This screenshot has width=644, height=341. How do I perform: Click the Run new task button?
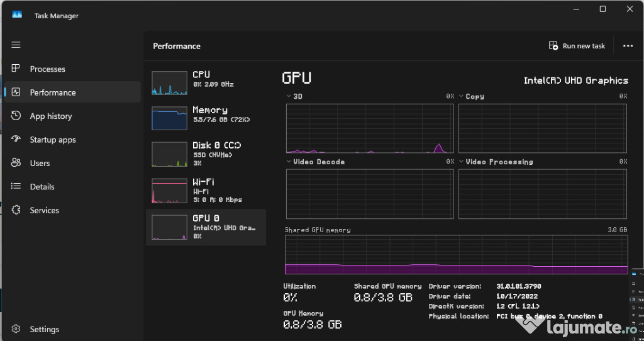[x=577, y=46]
